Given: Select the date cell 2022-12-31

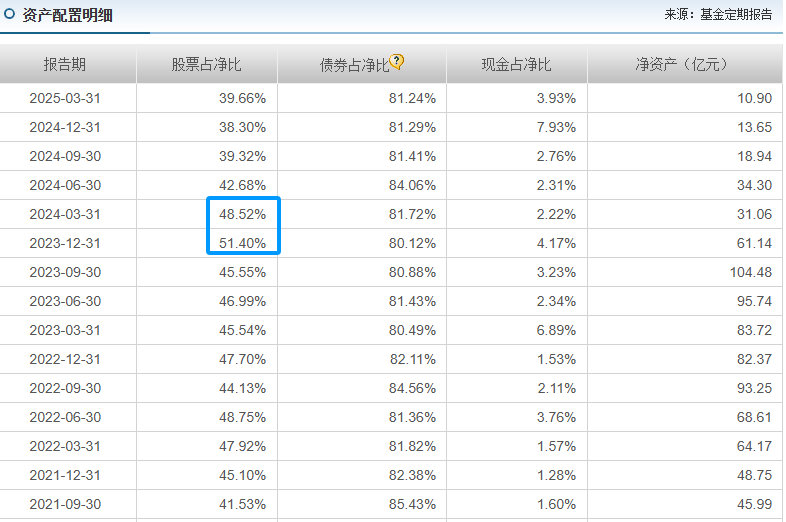Looking at the screenshot, I should pyautogui.click(x=65, y=360).
